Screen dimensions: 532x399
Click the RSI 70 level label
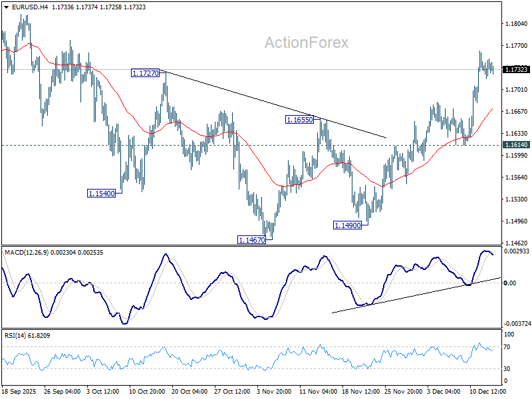(507, 347)
